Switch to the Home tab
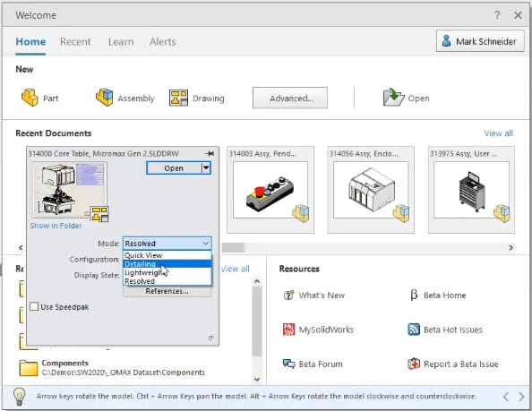 click(x=30, y=42)
